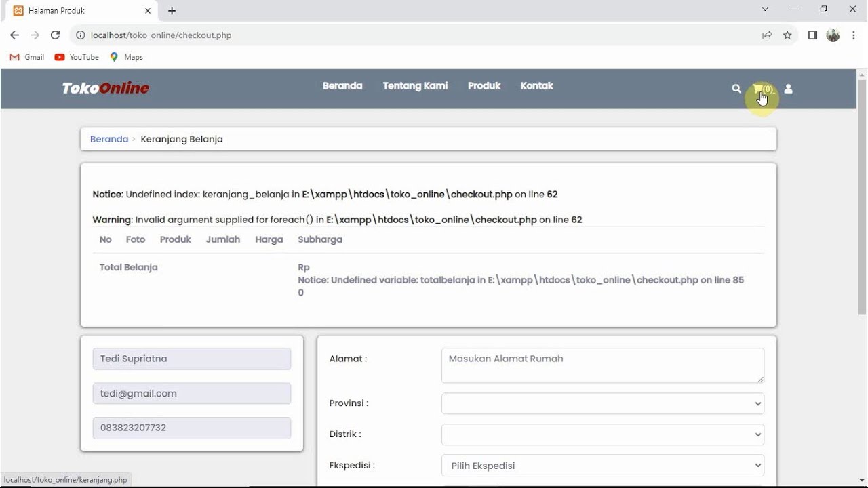Bookmark this page with the star icon
The height and width of the screenshot is (488, 868).
(x=787, y=35)
